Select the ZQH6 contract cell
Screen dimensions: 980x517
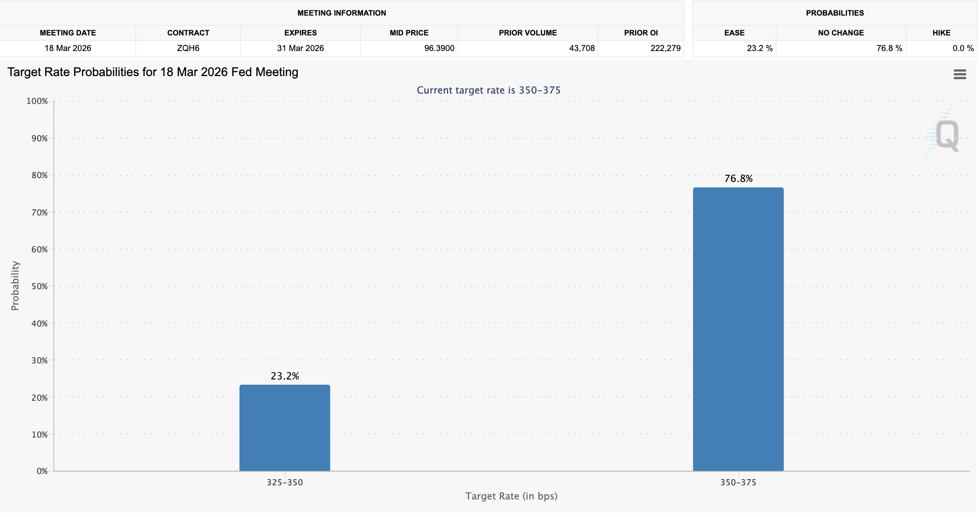tap(188, 48)
